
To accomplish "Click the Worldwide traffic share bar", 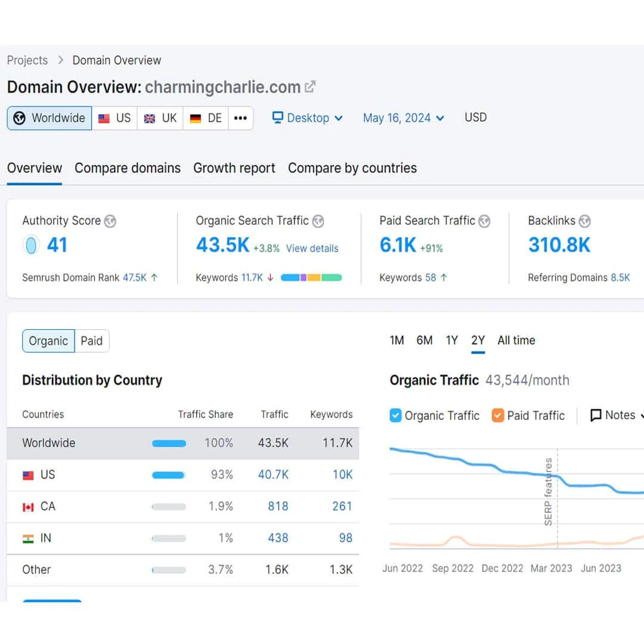I will point(169,444).
